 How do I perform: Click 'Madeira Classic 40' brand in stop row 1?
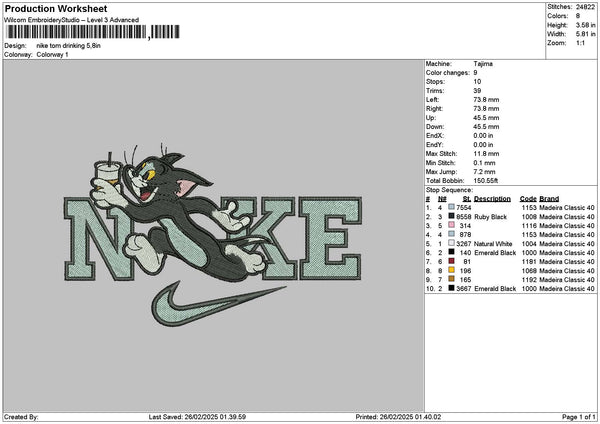tap(567, 207)
